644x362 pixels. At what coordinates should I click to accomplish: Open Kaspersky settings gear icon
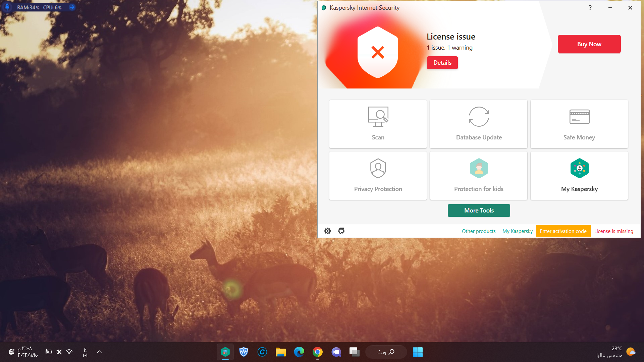[x=328, y=231]
